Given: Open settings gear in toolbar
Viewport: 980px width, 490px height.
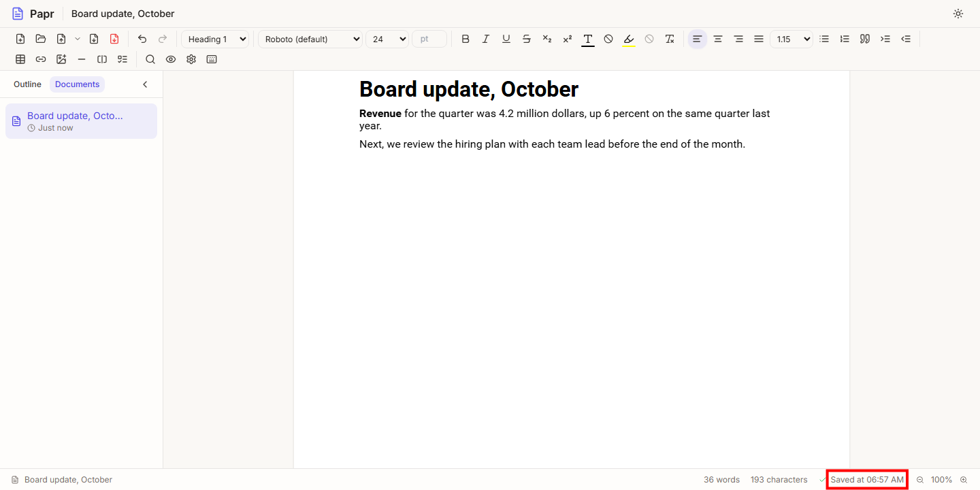Looking at the screenshot, I should tap(191, 59).
